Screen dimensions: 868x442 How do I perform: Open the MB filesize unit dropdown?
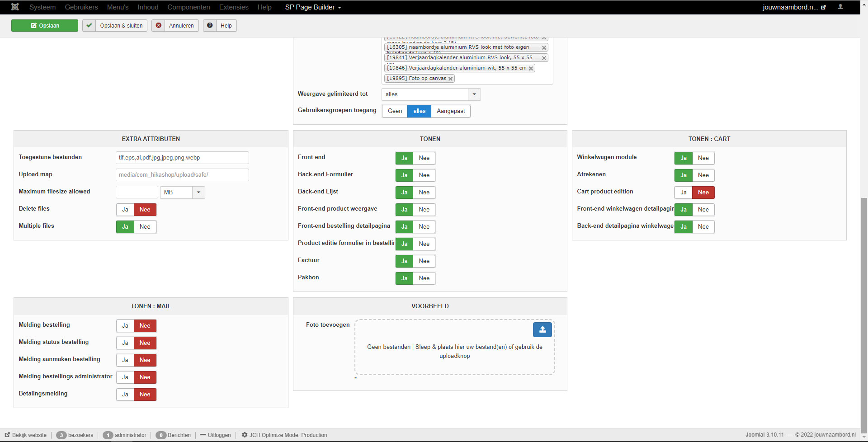(x=183, y=193)
